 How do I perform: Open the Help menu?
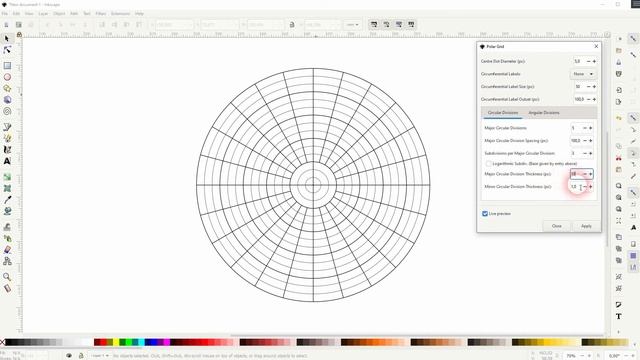pos(139,13)
